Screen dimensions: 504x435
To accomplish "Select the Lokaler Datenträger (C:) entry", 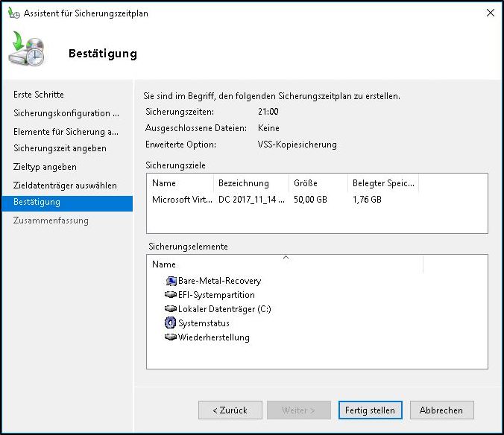I will (x=224, y=309).
